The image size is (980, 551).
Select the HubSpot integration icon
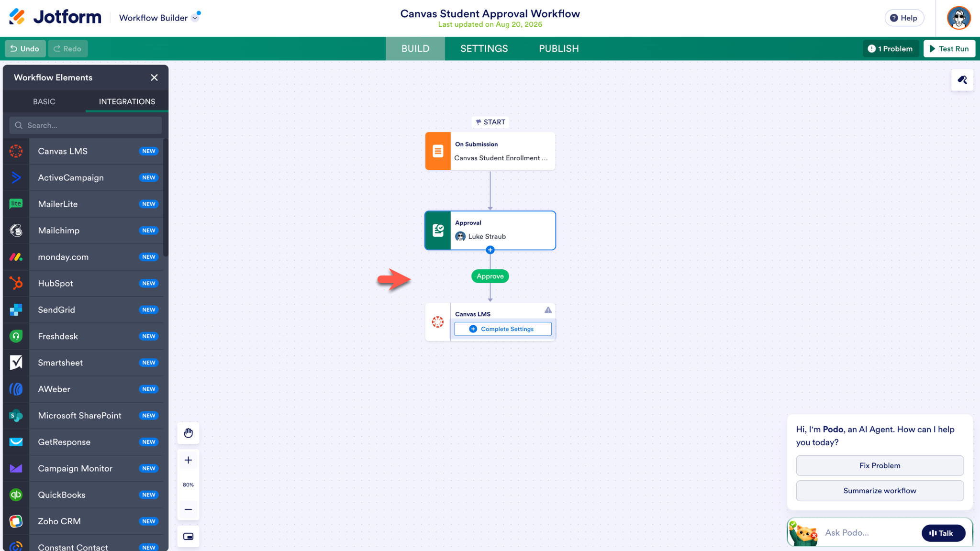(16, 283)
